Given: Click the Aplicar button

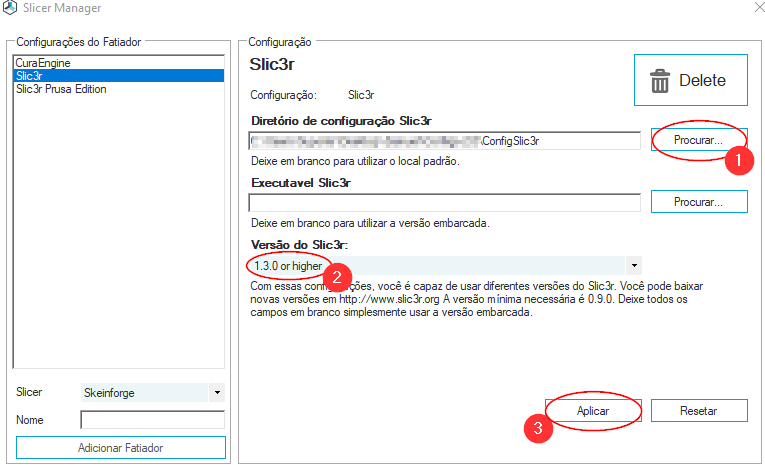Looking at the screenshot, I should tap(593, 411).
